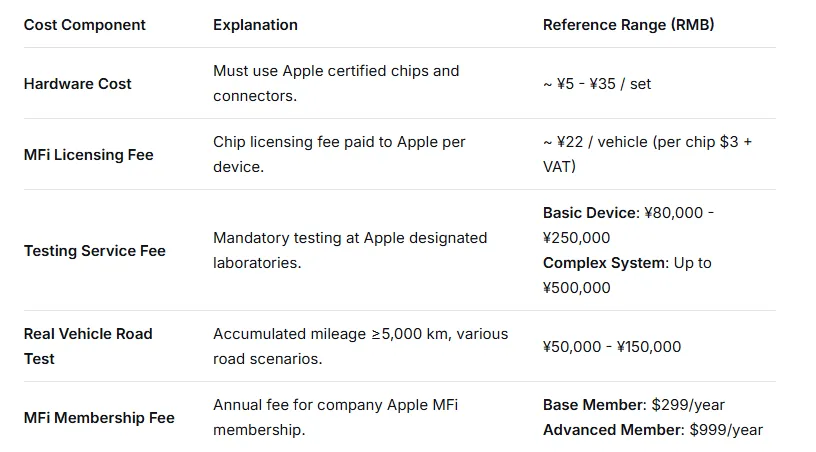Click the Cost Component column header
The image size is (816, 452).
[x=84, y=25]
